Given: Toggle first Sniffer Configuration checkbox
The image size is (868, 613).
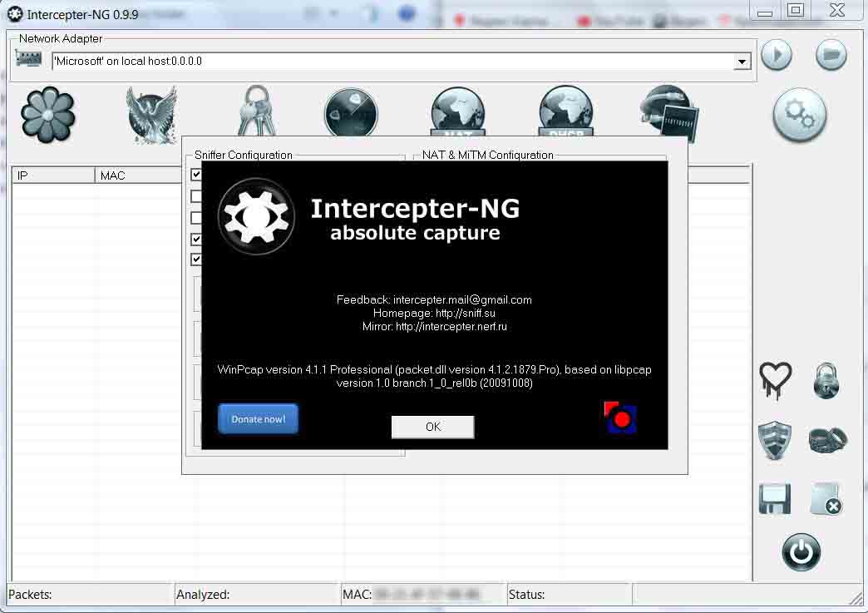Looking at the screenshot, I should (195, 175).
